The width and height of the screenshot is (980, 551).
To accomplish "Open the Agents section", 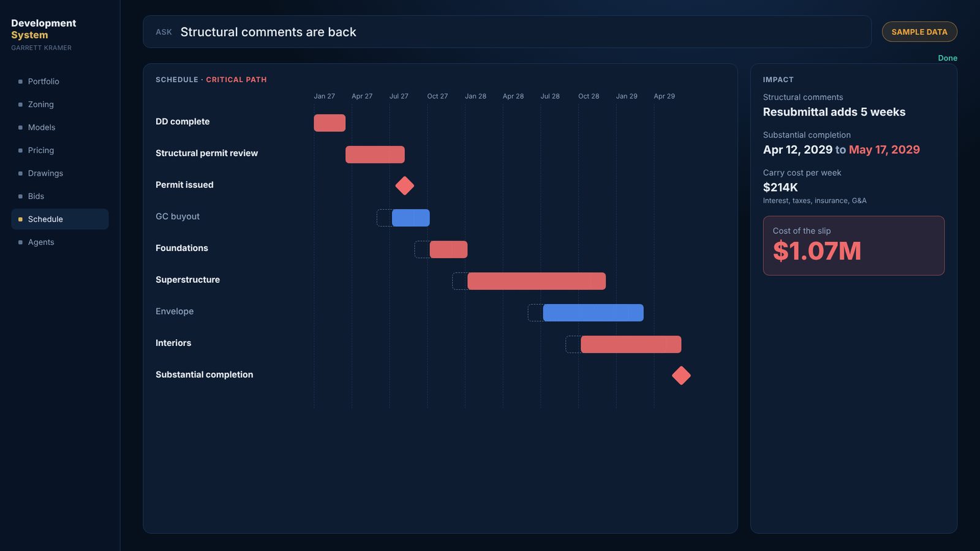I will click(59, 242).
